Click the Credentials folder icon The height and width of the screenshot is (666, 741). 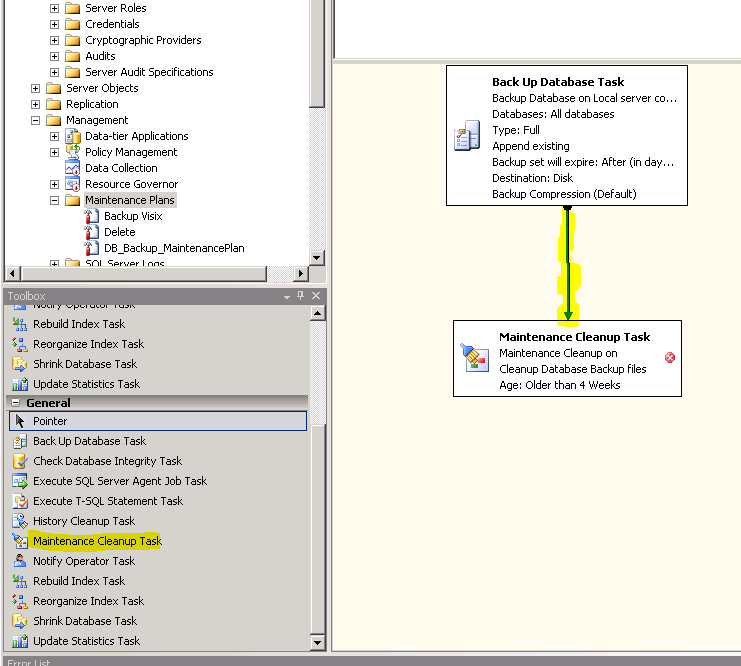click(72, 24)
